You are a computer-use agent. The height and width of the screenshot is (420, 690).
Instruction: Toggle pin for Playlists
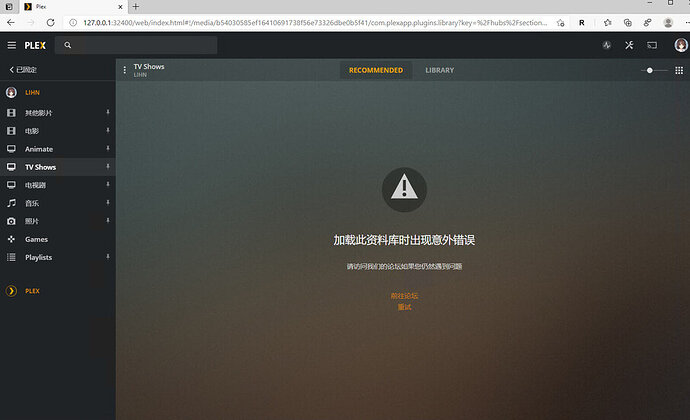pos(108,257)
